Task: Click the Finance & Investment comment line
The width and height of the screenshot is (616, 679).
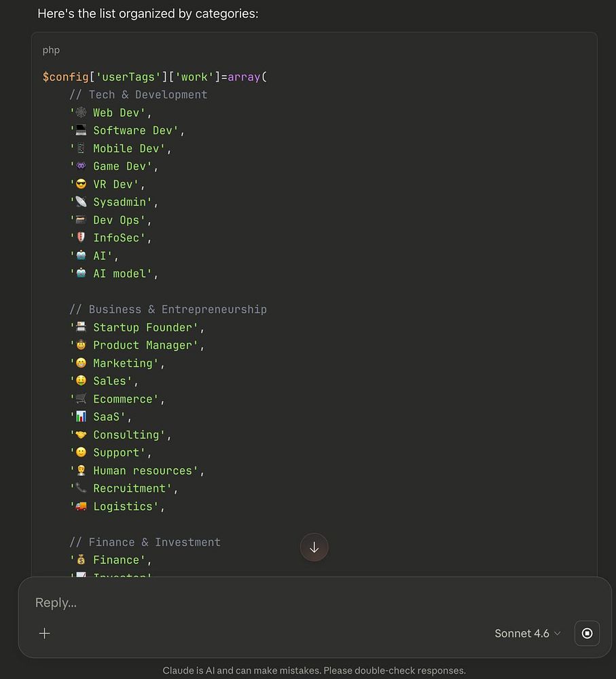Action: [145, 543]
